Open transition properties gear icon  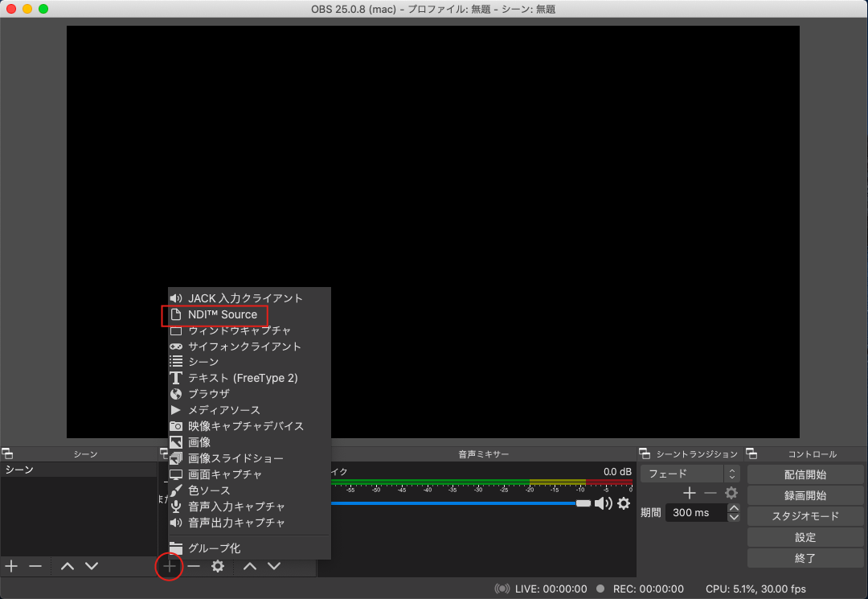pyautogui.click(x=731, y=493)
